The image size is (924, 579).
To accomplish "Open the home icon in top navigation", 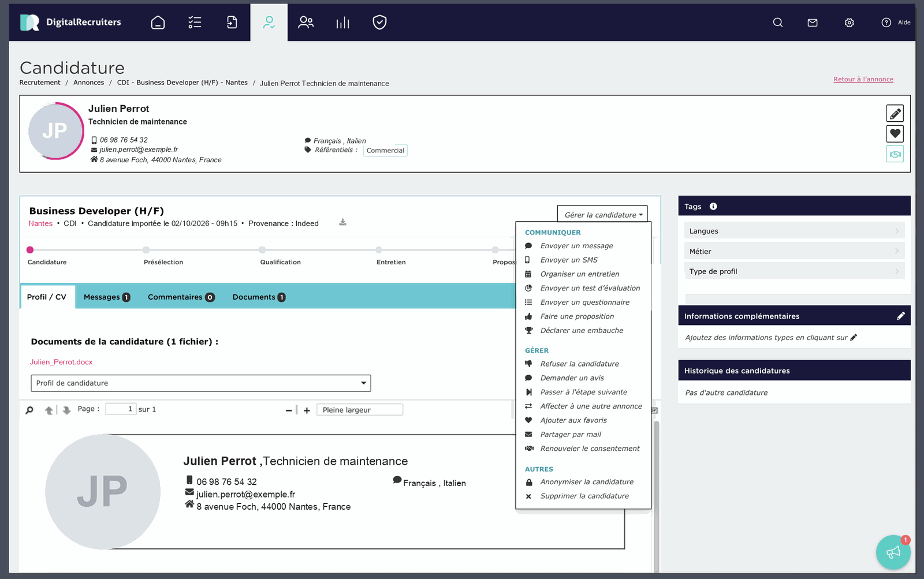I will point(158,23).
